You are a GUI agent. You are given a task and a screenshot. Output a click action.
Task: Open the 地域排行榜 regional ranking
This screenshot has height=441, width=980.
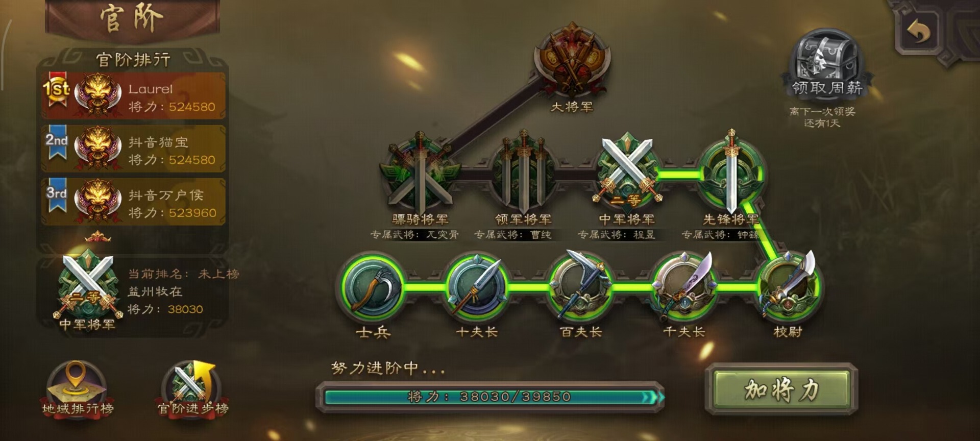78,389
